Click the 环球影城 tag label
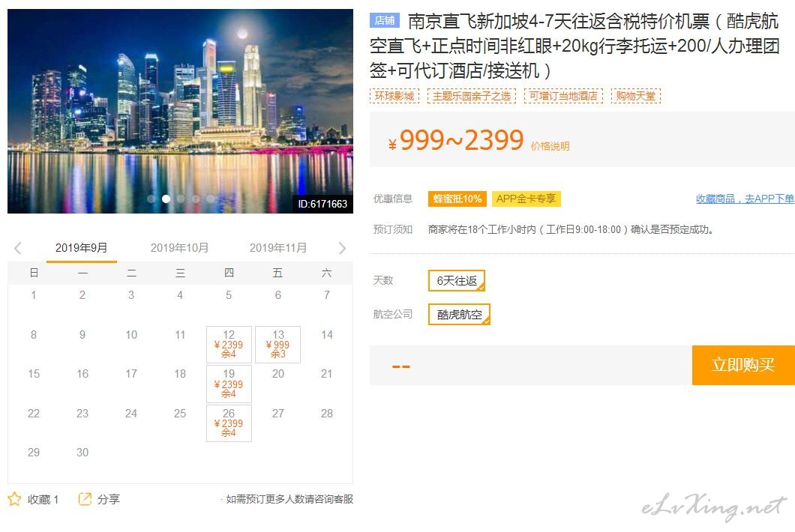Image resolution: width=795 pixels, height=532 pixels. pos(394,96)
